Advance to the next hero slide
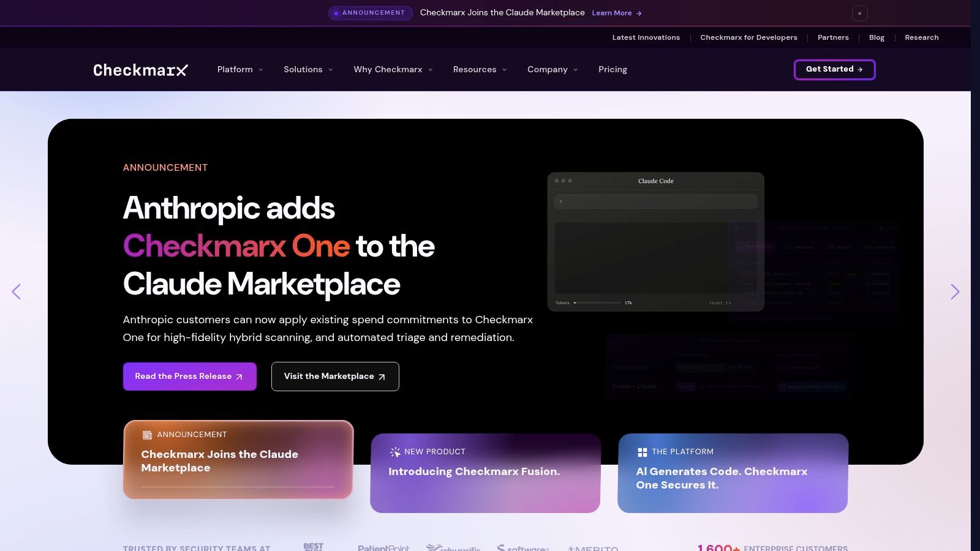This screenshot has height=551, width=980. [x=954, y=291]
